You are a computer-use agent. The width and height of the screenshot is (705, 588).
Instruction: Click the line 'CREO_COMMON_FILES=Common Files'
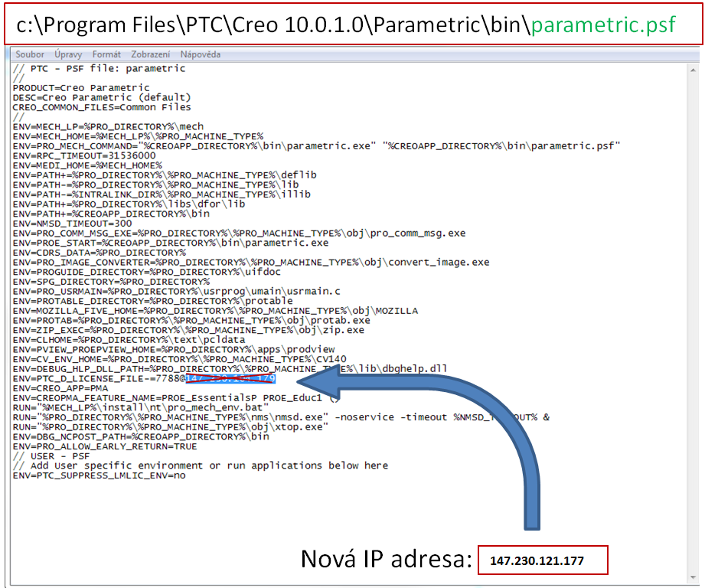point(102,107)
